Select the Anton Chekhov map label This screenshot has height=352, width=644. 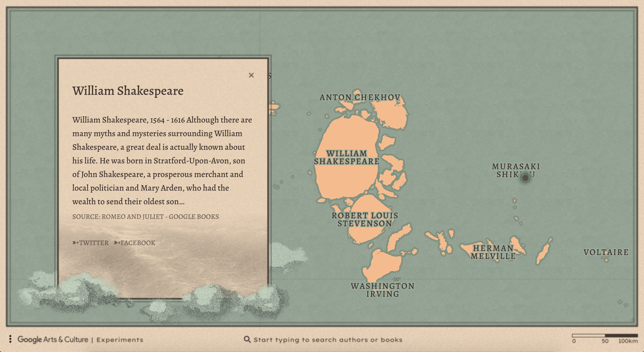[360, 97]
